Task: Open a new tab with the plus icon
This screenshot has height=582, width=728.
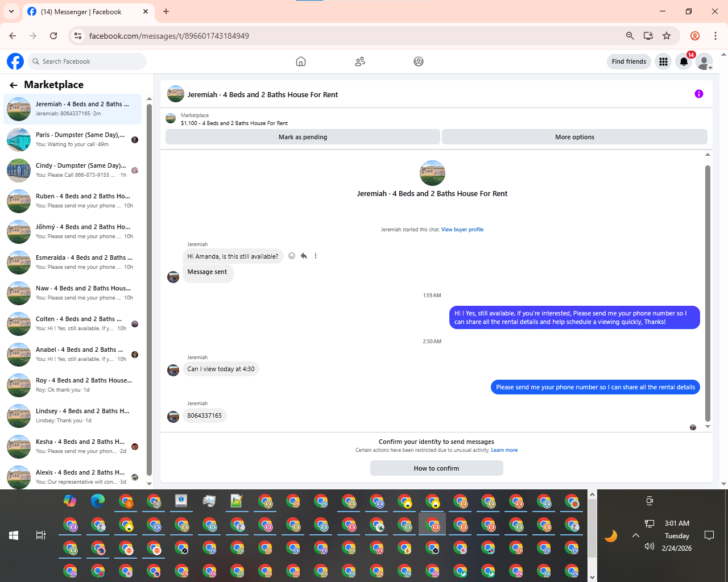Action: tap(166, 11)
